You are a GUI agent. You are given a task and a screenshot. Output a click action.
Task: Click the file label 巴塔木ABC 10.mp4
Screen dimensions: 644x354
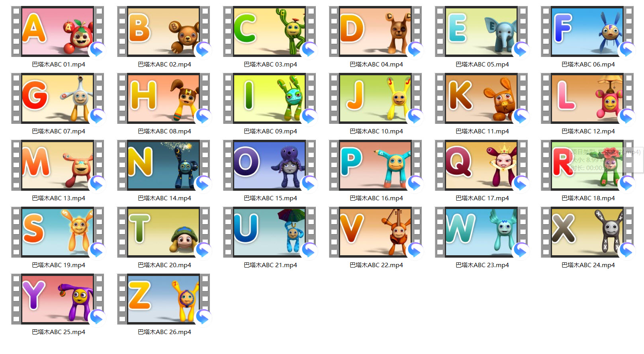pyautogui.click(x=376, y=131)
